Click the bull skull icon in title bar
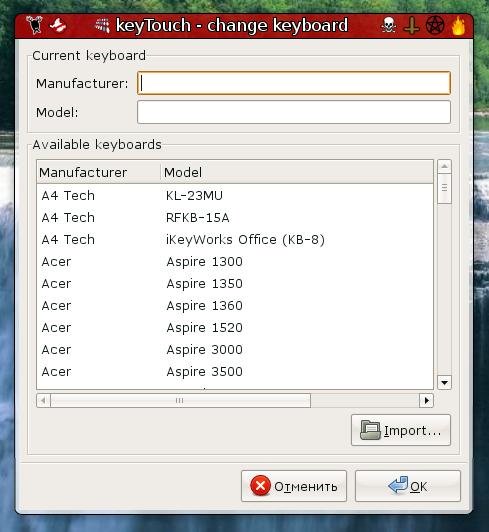The height and width of the screenshot is (532, 489). (35, 25)
